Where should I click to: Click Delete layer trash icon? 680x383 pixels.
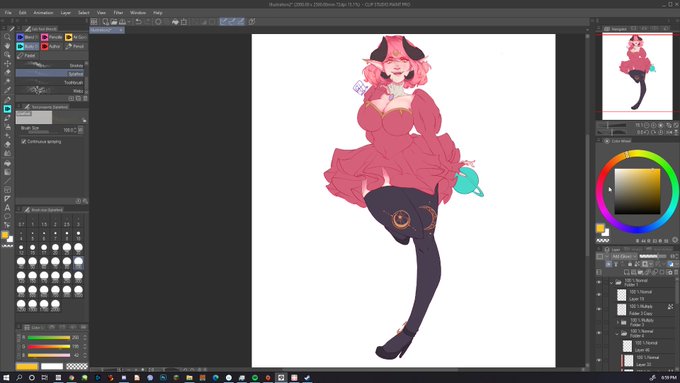point(676,272)
